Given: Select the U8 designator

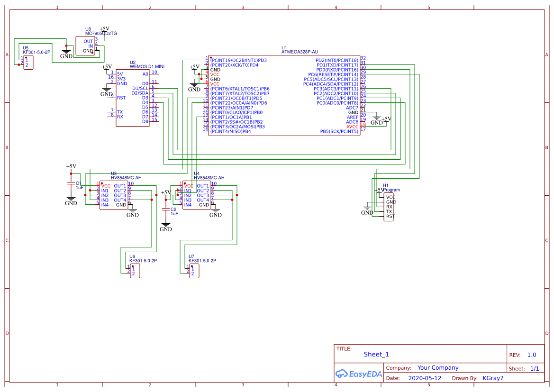Looking at the screenshot, I should 88,29.
